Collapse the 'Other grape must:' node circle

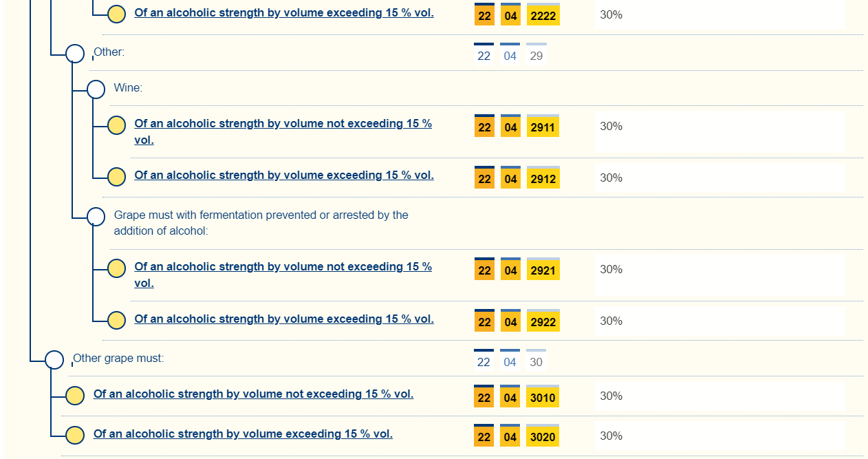(x=54, y=359)
